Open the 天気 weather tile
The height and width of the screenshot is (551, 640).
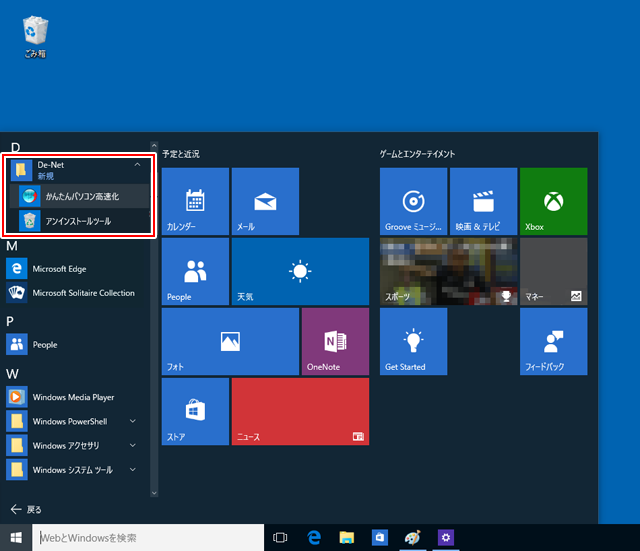point(300,271)
